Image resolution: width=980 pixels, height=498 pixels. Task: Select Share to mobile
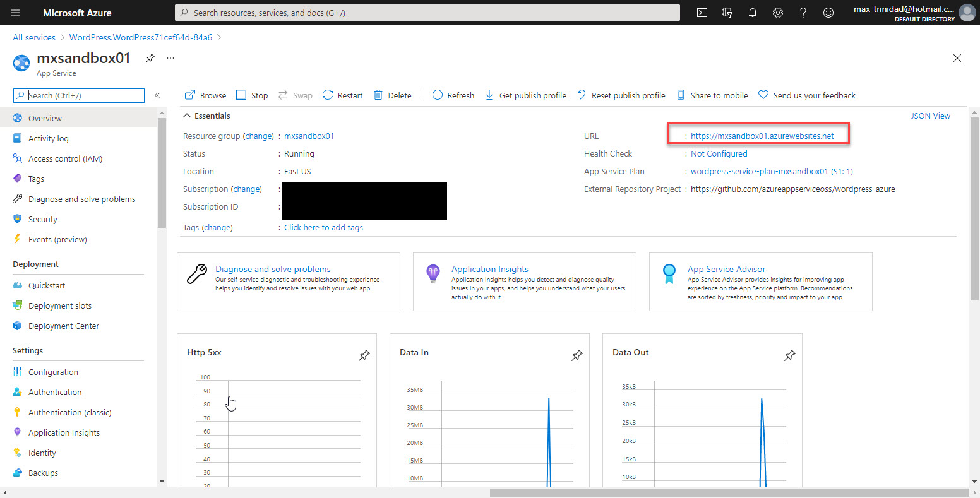tap(712, 95)
